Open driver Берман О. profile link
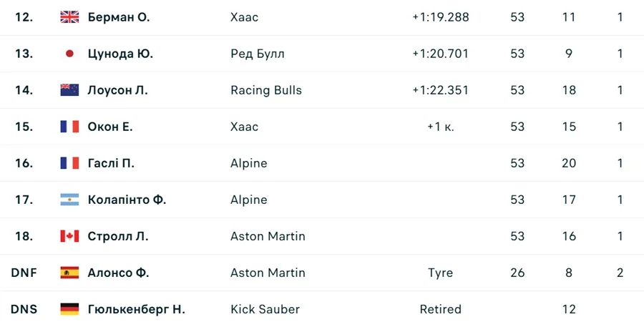Image resolution: width=644 pixels, height=327 pixels. click(x=118, y=17)
